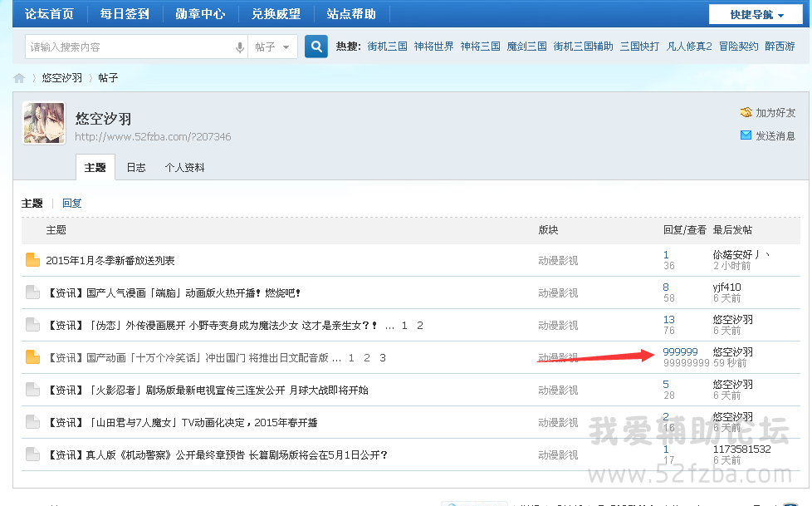Viewport: 812px width, 506px height.
Task: Click the blue search magnifier button
Action: pos(316,47)
